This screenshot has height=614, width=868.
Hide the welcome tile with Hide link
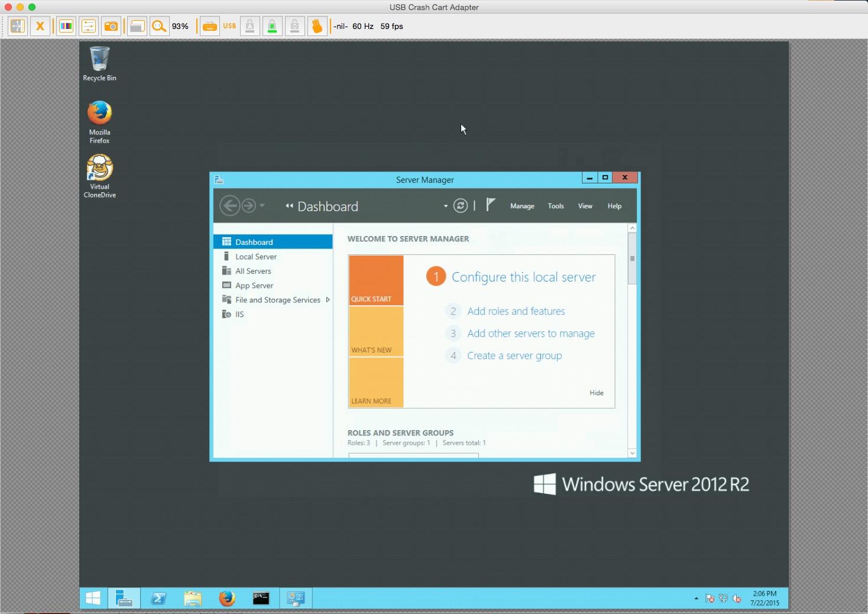596,393
